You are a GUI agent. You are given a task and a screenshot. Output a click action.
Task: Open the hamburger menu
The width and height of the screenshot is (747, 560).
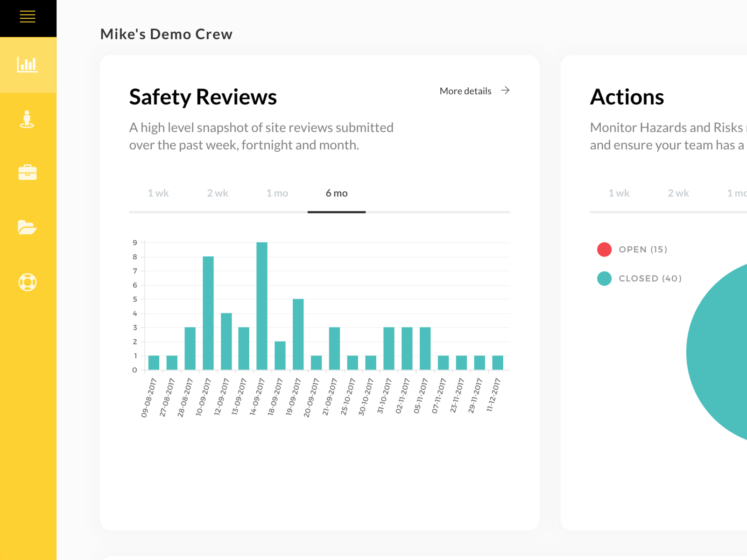click(x=28, y=17)
